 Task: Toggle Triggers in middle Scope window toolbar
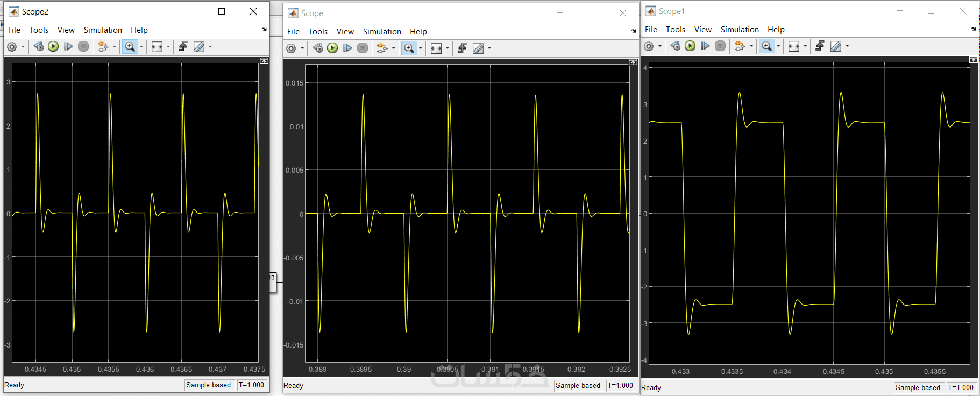pyautogui.click(x=462, y=48)
